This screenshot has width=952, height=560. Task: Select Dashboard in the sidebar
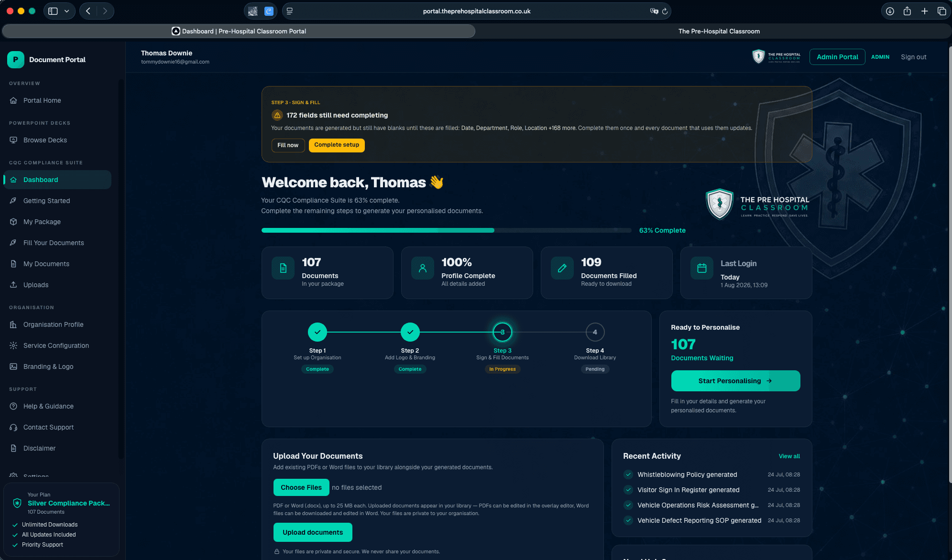(x=57, y=180)
